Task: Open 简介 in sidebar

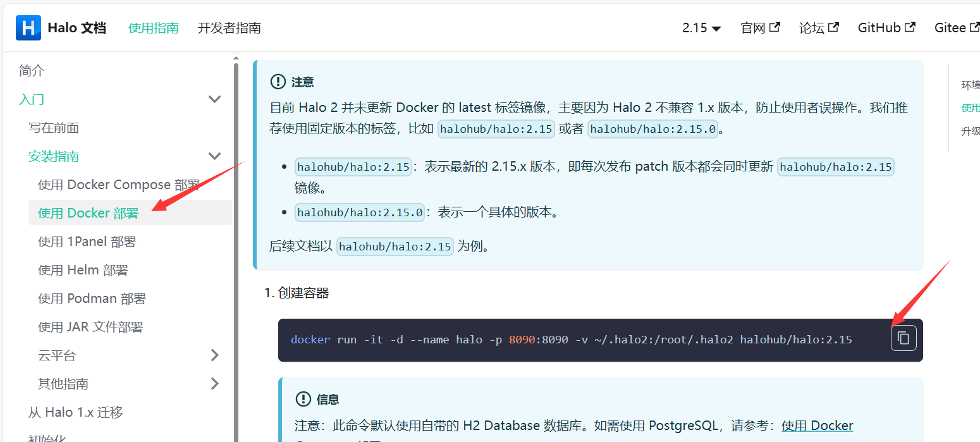Action: coord(32,71)
